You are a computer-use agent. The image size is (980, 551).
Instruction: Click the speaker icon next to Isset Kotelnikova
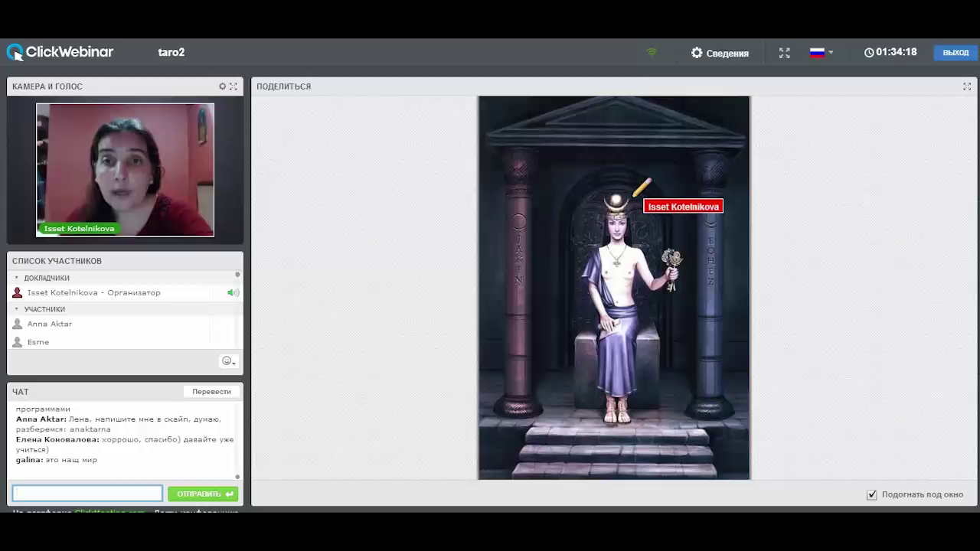233,292
